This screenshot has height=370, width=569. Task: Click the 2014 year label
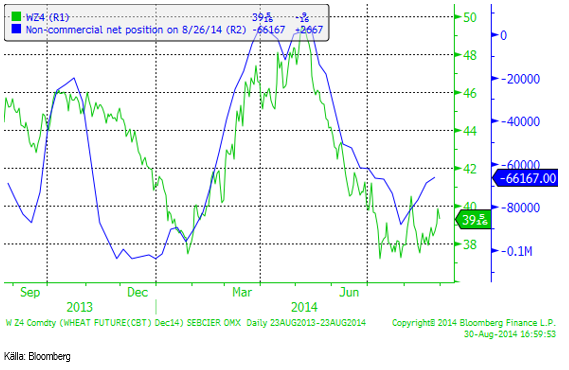304,308
